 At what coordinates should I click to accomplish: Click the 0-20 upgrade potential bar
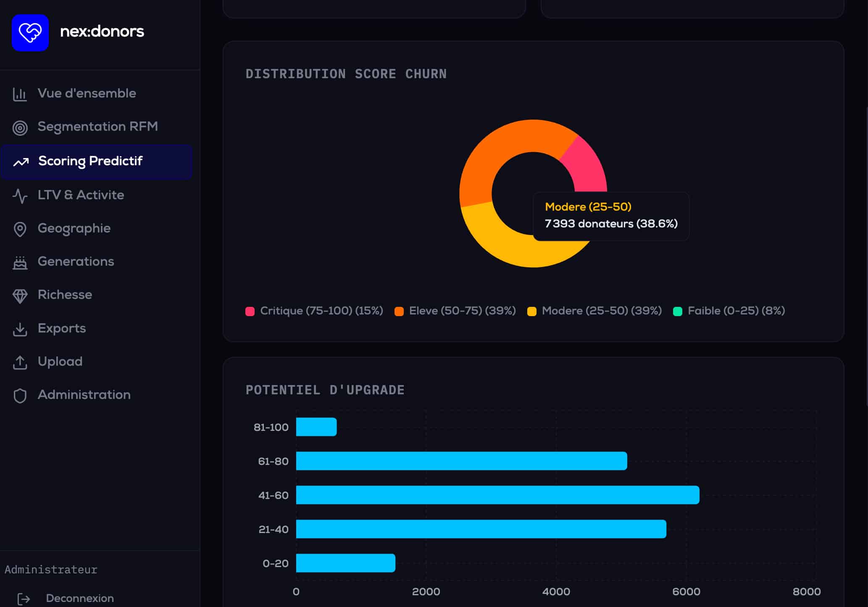click(x=346, y=563)
